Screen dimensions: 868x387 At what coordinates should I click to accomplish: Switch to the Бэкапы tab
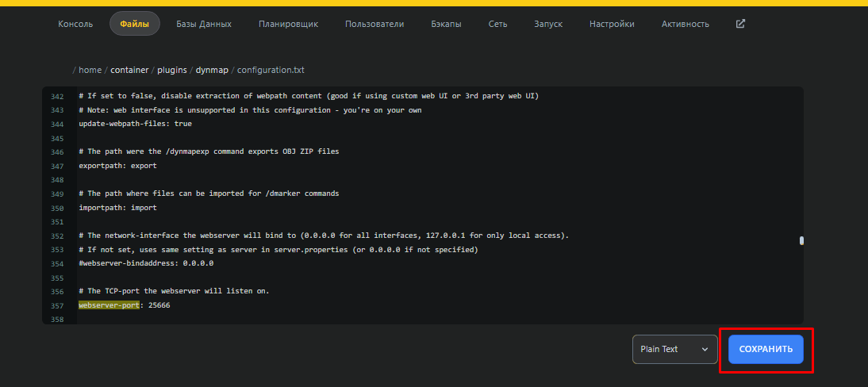446,24
